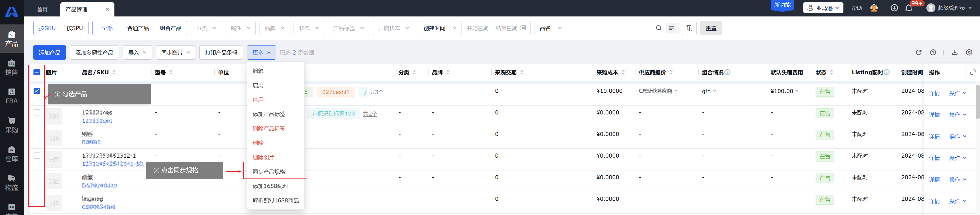The height and width of the screenshot is (215, 980).
Task: Open the 分类 filter dropdown
Action: pos(206,28)
